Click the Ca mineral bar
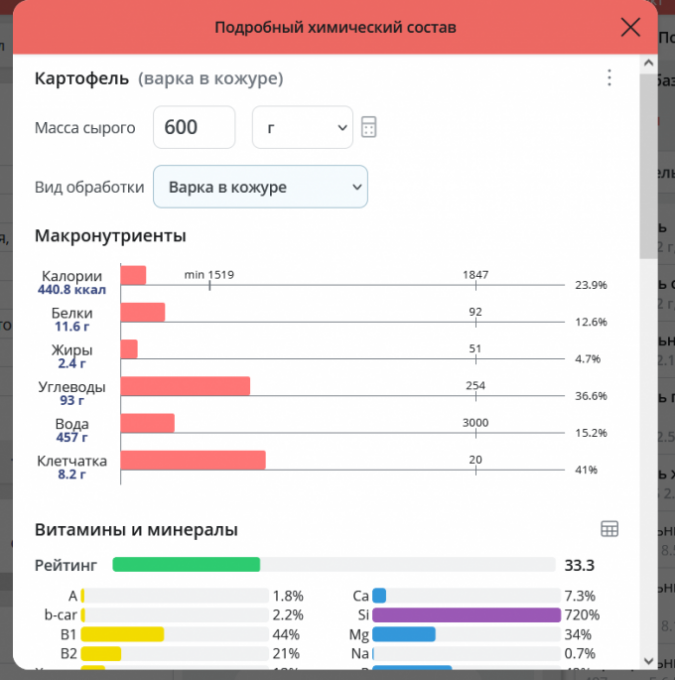 [x=380, y=596]
